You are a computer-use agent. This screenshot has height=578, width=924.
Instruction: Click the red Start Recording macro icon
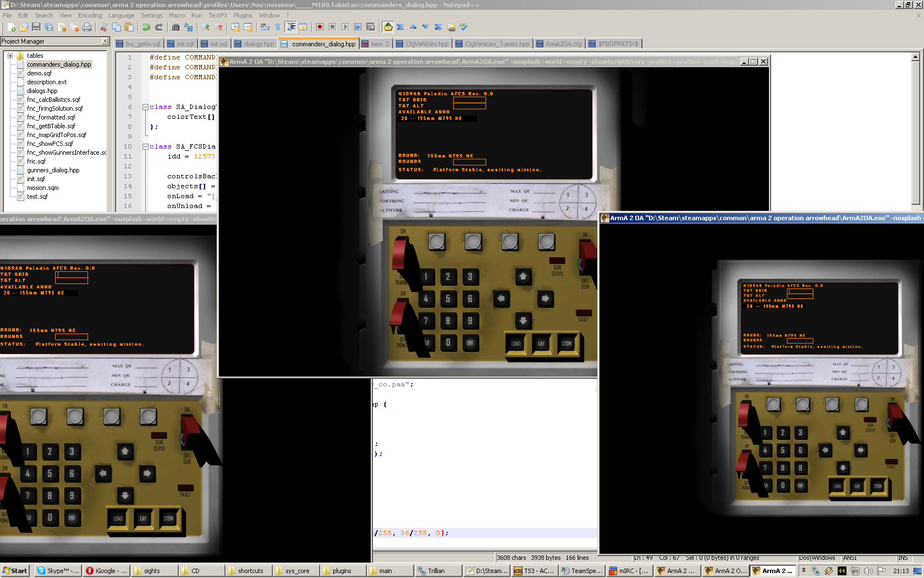(x=320, y=27)
